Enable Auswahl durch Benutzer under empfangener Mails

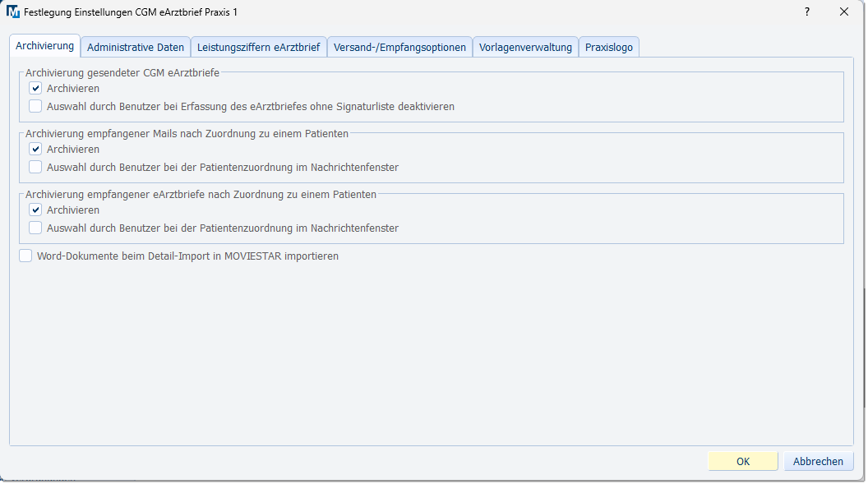tap(35, 167)
